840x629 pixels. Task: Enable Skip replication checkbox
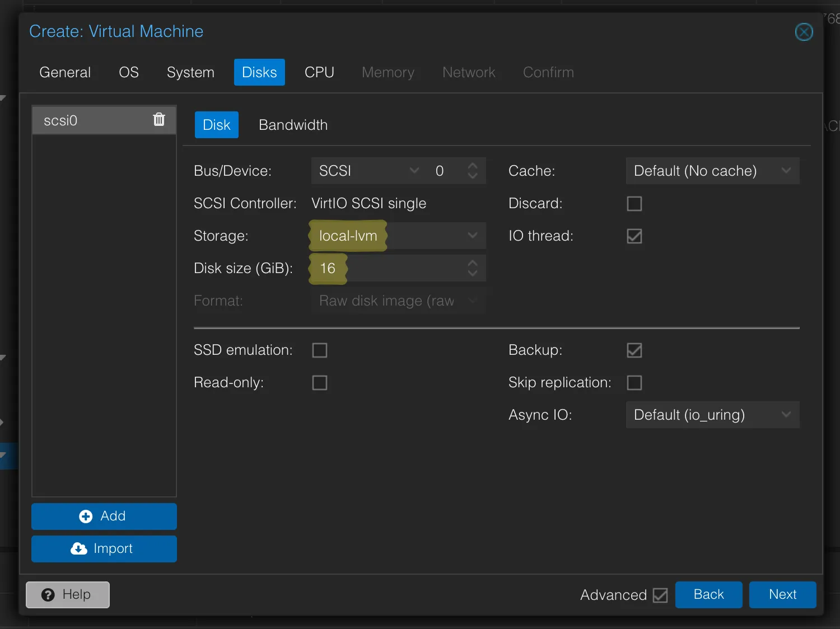634,383
